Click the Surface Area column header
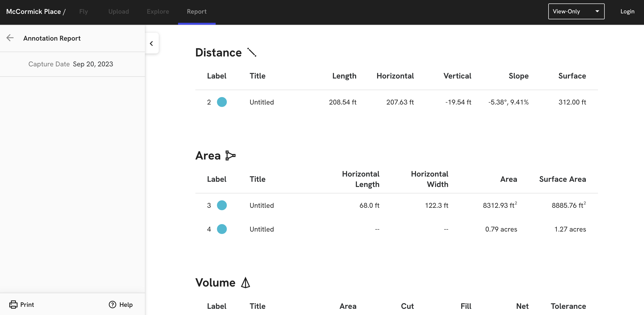 [x=562, y=179]
